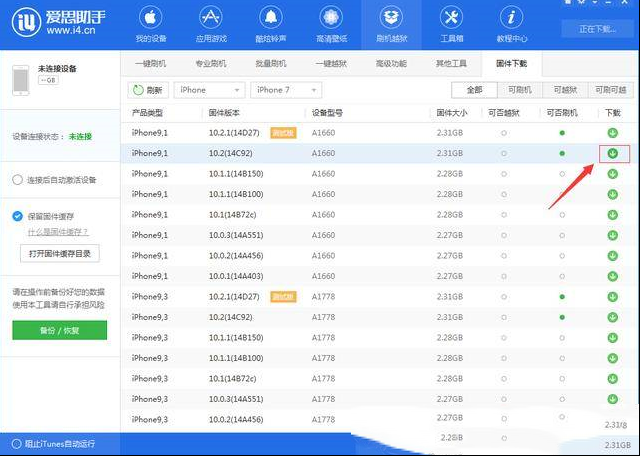This screenshot has height=456, width=640.
Task: Uncheck 保留固件缓存 checkbox
Action: [17, 216]
